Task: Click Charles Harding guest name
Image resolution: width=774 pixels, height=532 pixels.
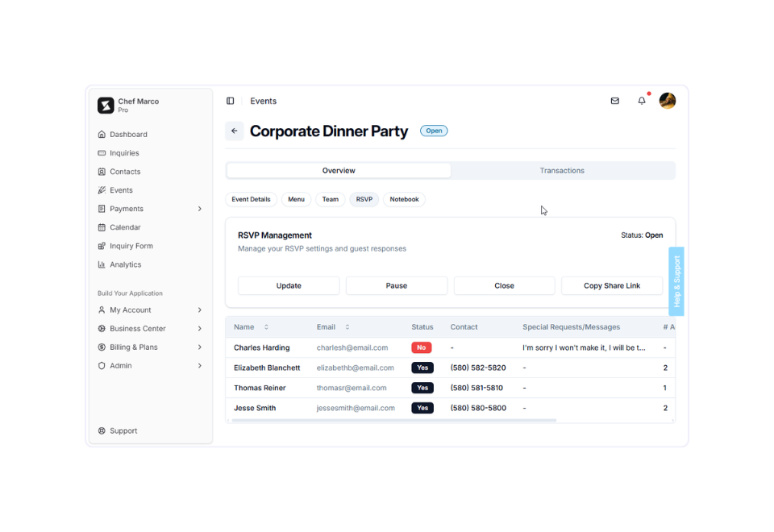Action: [261, 348]
